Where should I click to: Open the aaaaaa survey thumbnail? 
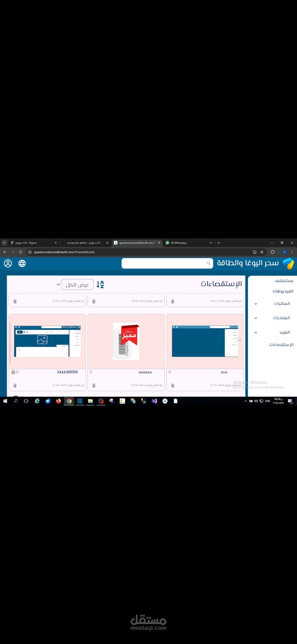(x=126, y=341)
